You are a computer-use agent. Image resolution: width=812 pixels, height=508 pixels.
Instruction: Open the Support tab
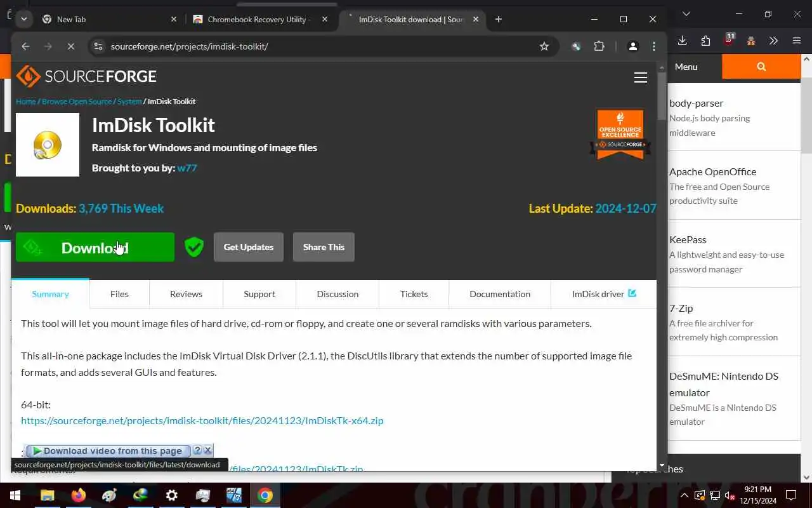[x=259, y=294]
